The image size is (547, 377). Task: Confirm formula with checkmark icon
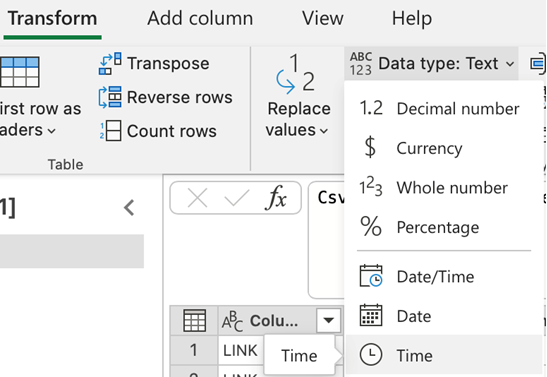coord(237,198)
